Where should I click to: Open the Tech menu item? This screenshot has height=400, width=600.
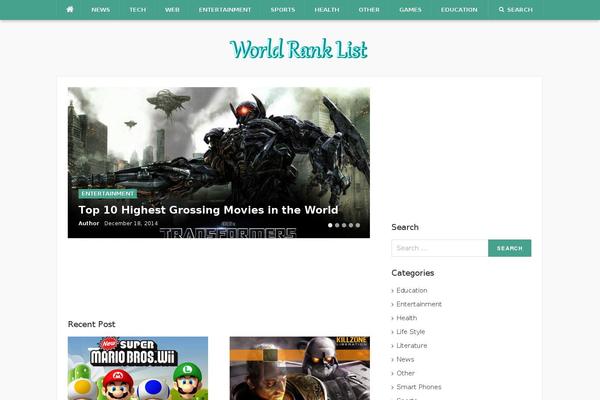137,10
